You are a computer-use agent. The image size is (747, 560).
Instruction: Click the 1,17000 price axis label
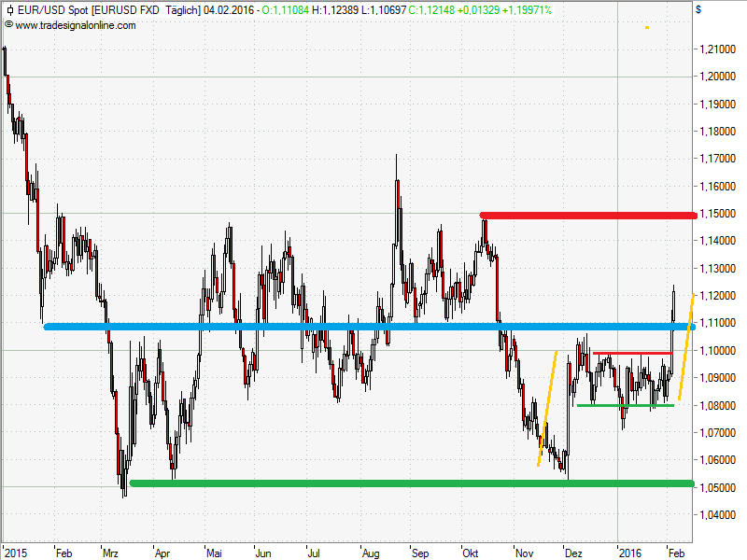tap(717, 159)
